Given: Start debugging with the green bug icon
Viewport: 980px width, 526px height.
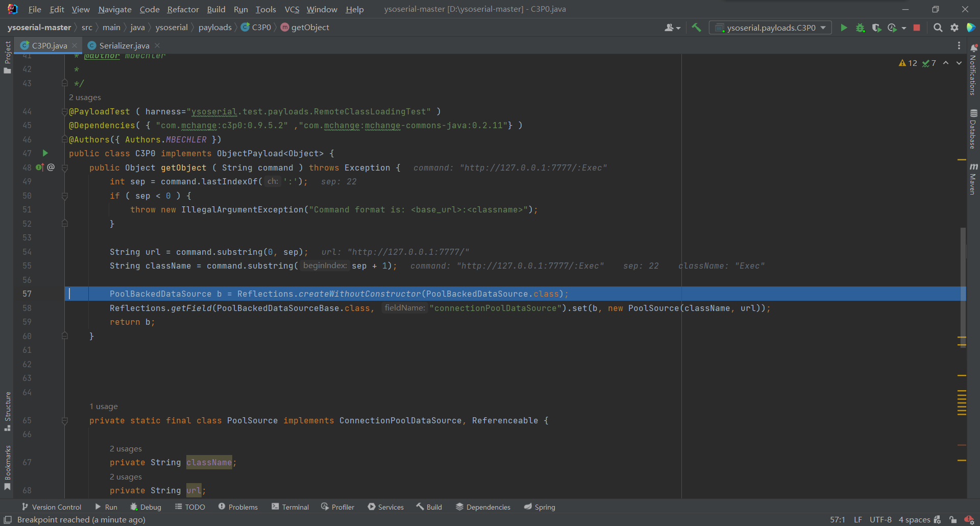Looking at the screenshot, I should click(860, 28).
